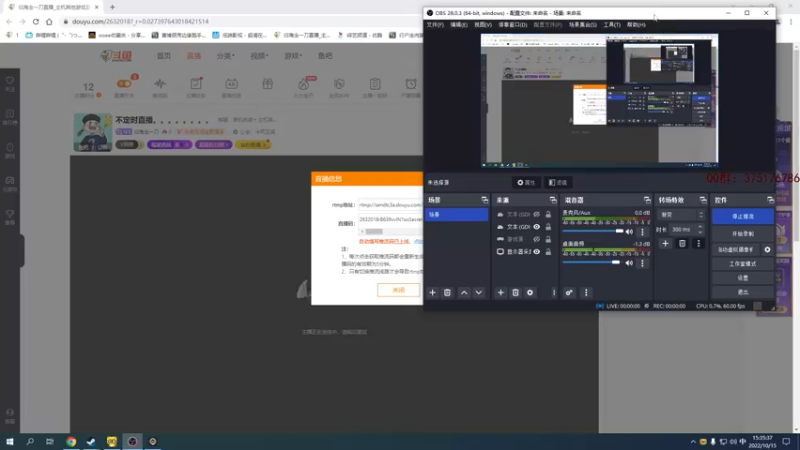Expand Douyu 游戏 navigation dropdown
The width and height of the screenshot is (800, 450).
[293, 56]
